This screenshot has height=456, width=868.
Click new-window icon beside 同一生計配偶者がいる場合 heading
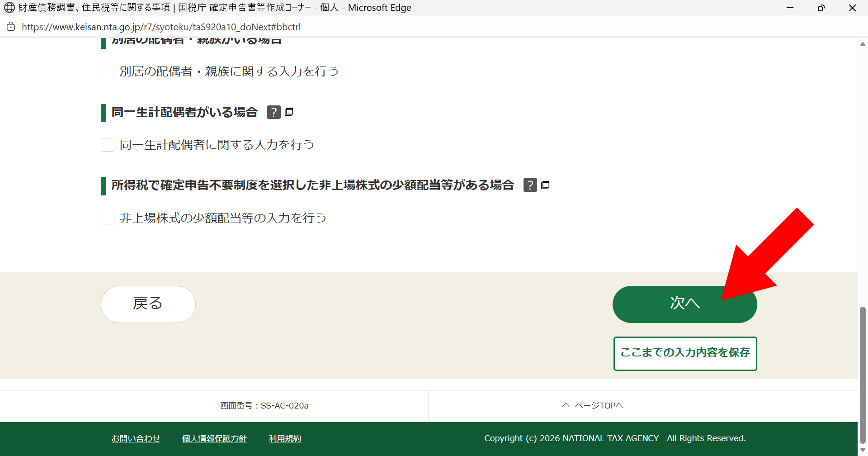[289, 112]
